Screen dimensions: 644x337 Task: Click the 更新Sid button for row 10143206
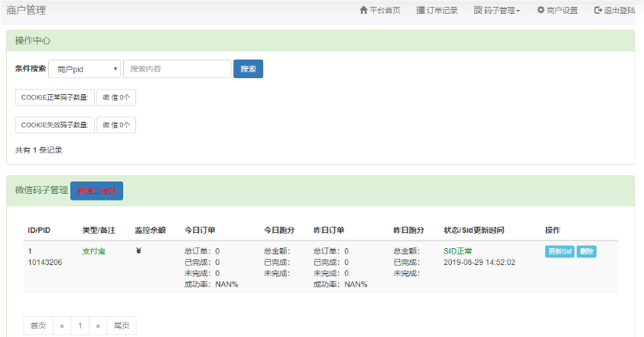click(560, 251)
